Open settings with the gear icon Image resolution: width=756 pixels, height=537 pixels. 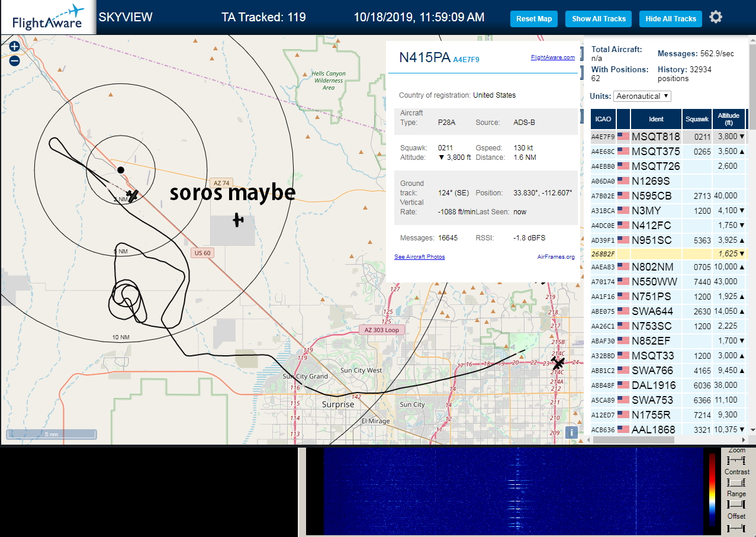point(716,17)
